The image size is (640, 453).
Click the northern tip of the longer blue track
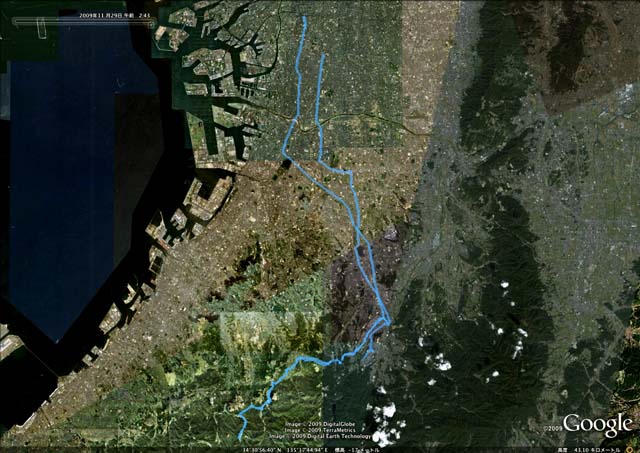click(x=304, y=18)
